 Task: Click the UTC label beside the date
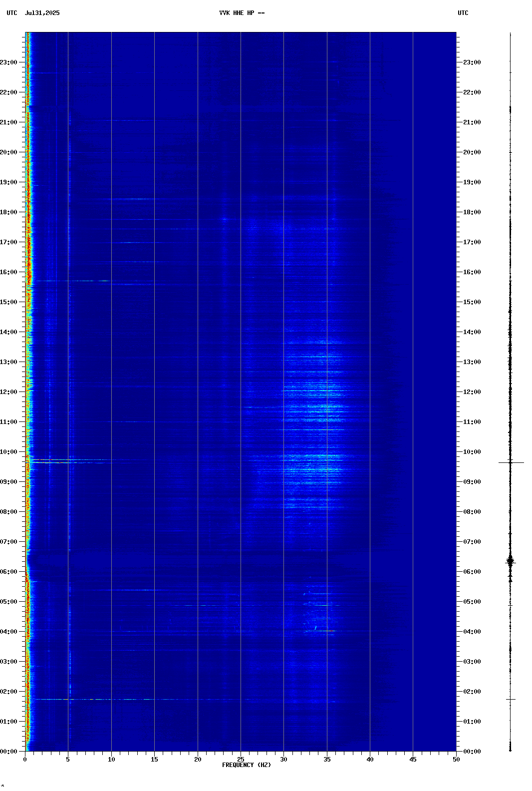click(12, 13)
